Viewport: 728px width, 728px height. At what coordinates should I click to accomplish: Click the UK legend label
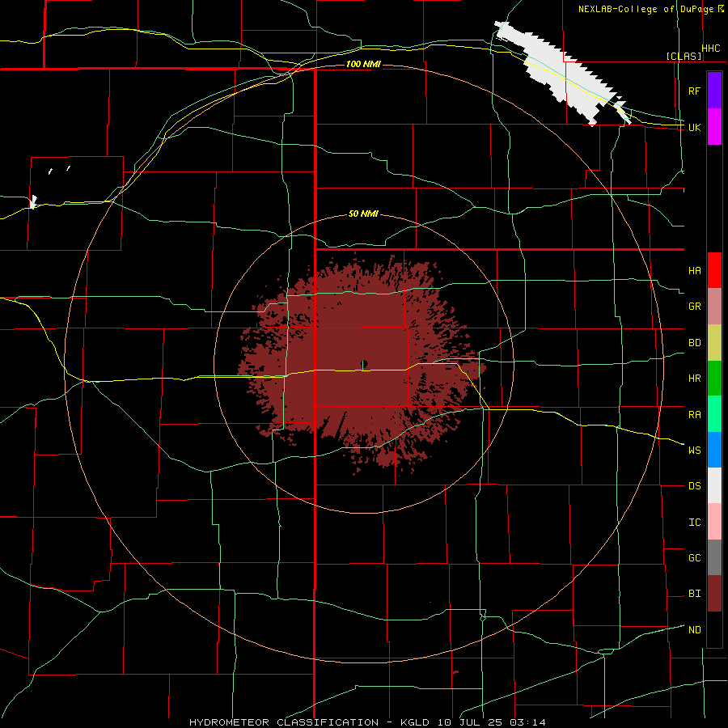coord(694,127)
